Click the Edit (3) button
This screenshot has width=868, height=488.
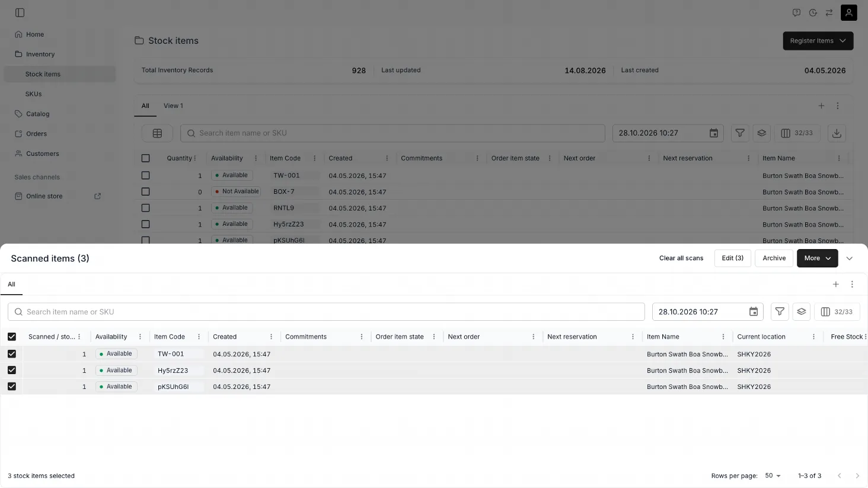(733, 259)
